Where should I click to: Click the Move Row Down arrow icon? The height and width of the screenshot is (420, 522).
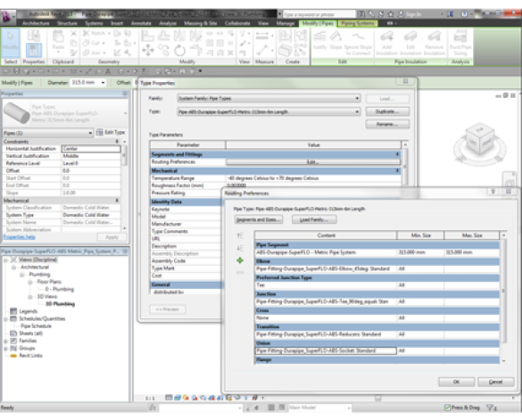pyautogui.click(x=240, y=248)
